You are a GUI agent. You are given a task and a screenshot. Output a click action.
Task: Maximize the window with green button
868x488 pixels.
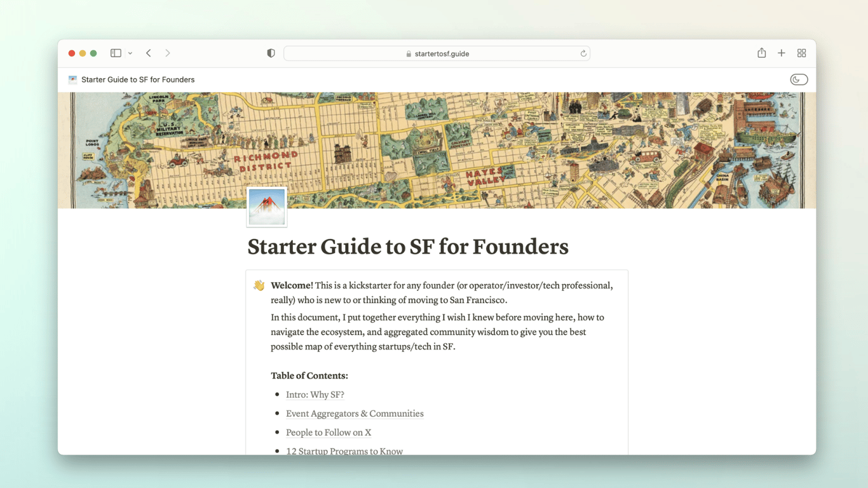tap(93, 53)
